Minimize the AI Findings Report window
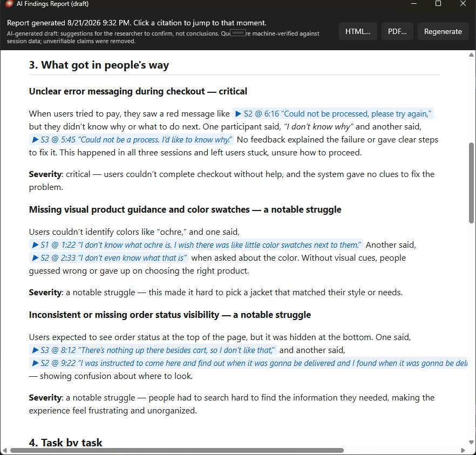The width and height of the screenshot is (476, 455). (414, 4)
